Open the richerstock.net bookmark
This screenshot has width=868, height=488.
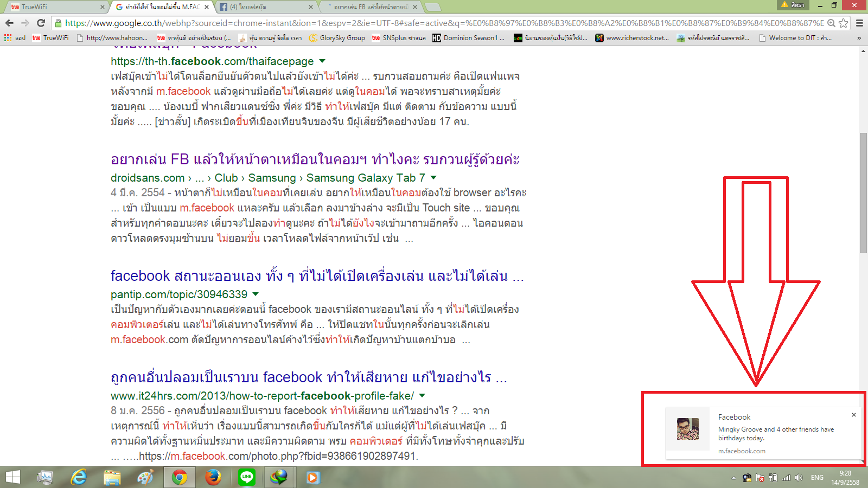click(632, 38)
